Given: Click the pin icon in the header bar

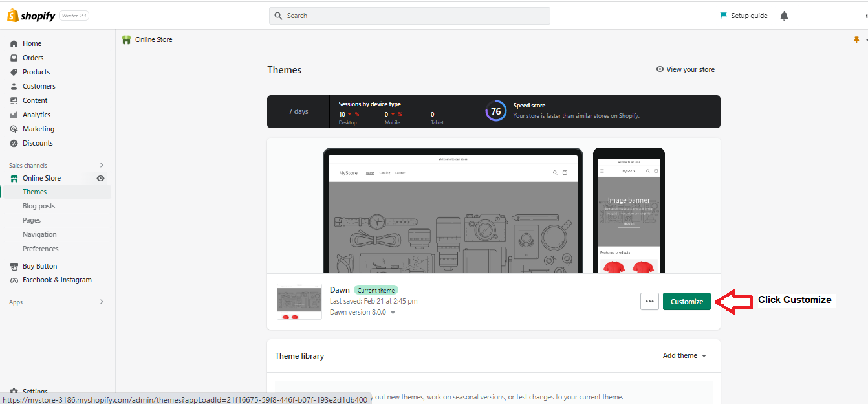Looking at the screenshot, I should [856, 39].
